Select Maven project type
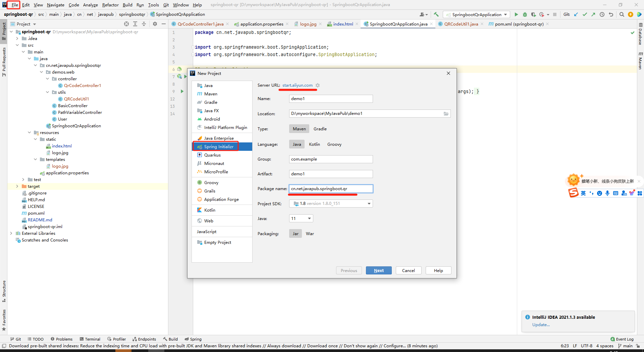Viewport: 644px width, 352px height. pos(299,129)
